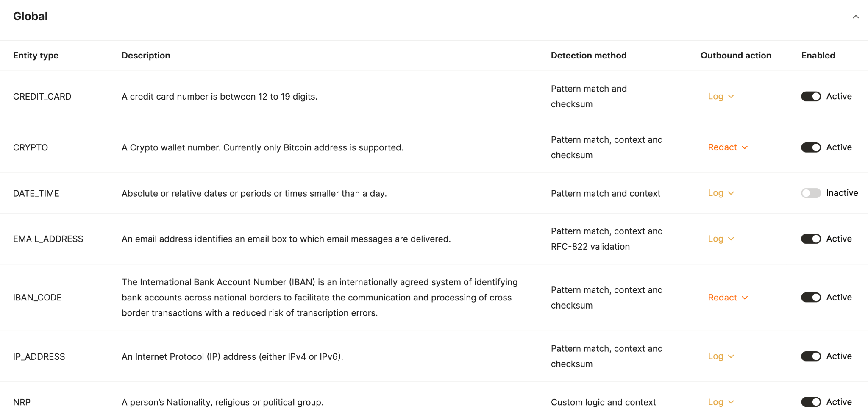The image size is (868, 420).
Task: Open NRP outbound action Log dropdown
Action: click(721, 402)
